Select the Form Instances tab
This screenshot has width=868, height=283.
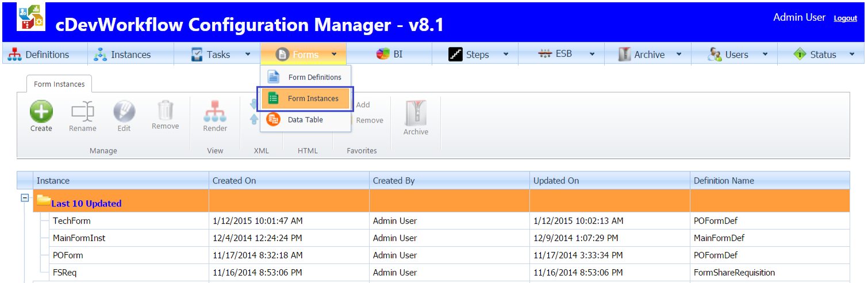[59, 84]
